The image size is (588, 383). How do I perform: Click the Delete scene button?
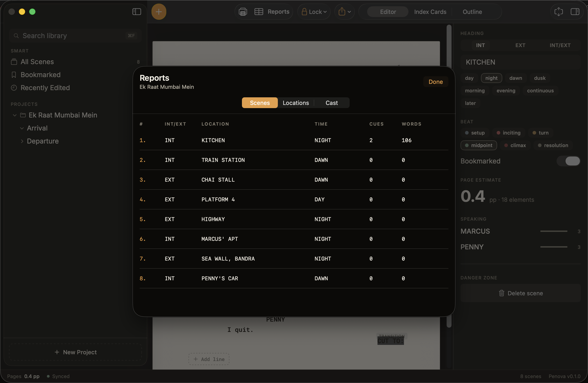point(520,293)
